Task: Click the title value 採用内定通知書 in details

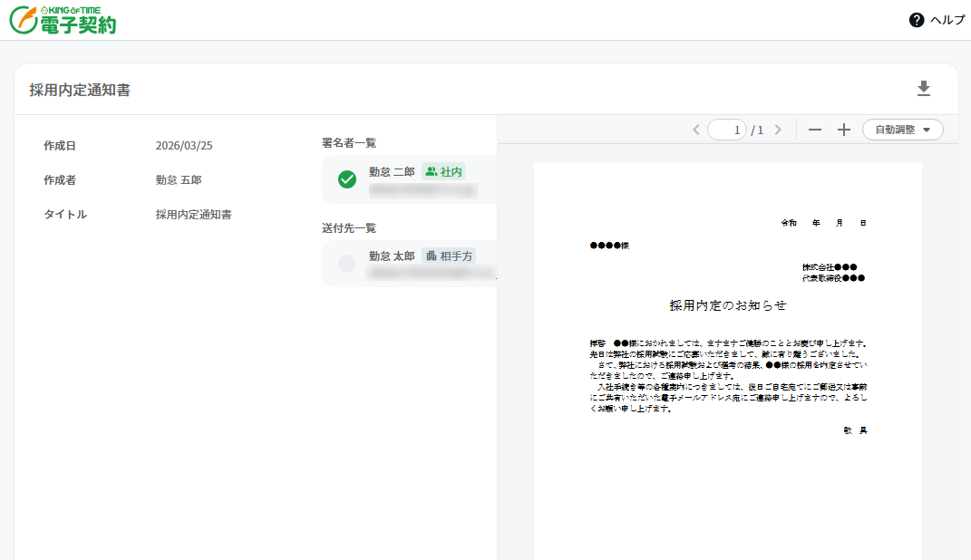Action: click(x=193, y=215)
